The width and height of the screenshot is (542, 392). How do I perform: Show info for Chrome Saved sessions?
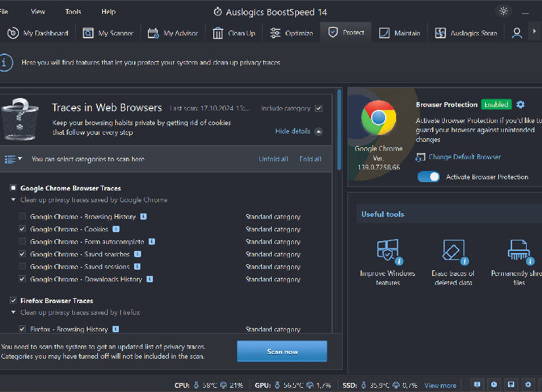137,266
